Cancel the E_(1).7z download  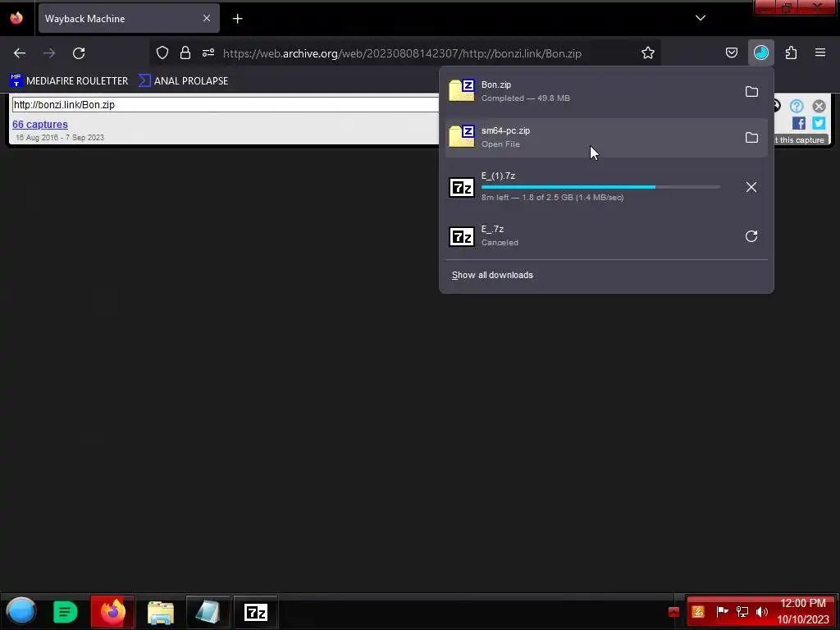[751, 187]
